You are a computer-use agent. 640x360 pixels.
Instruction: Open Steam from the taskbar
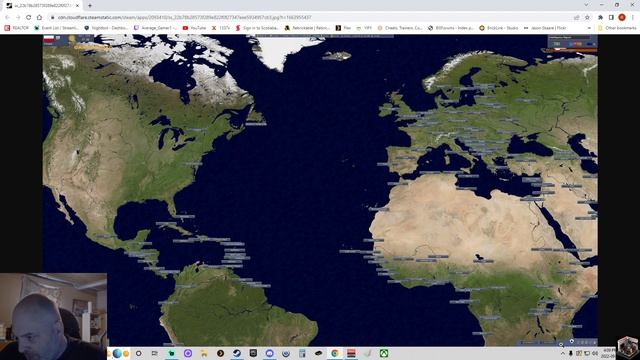click(x=237, y=353)
